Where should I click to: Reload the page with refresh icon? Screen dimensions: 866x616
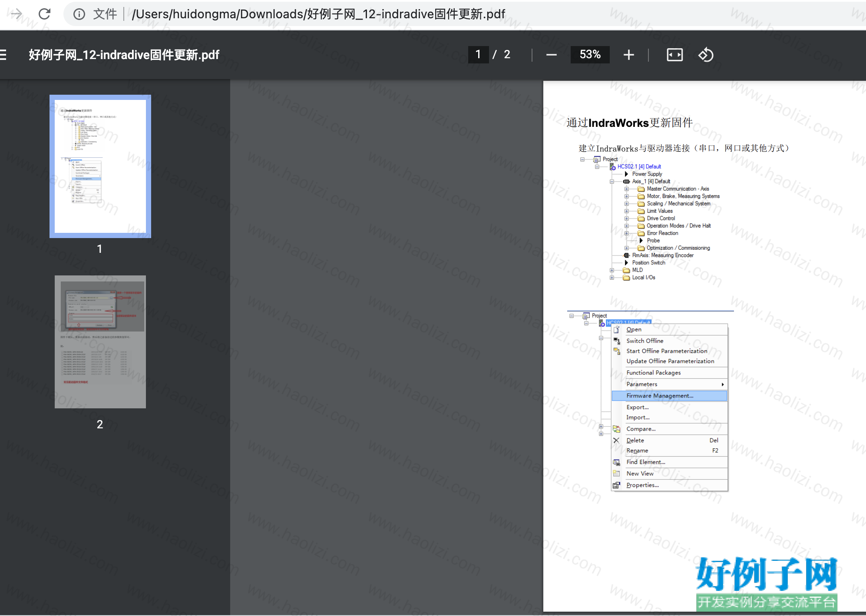44,14
